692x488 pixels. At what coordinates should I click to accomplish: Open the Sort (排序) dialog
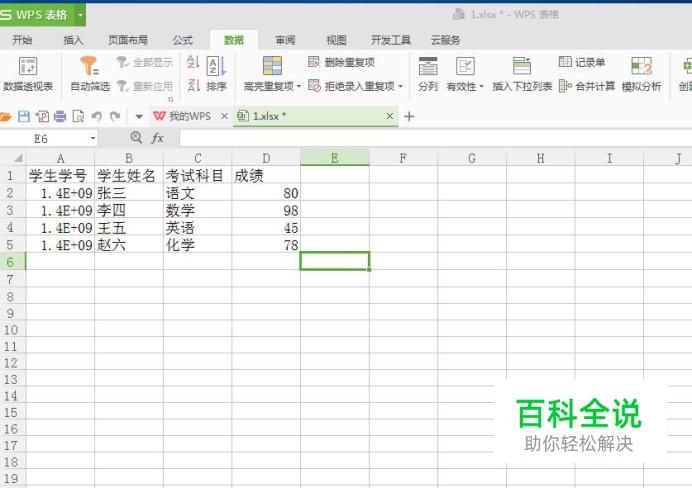[x=217, y=75]
